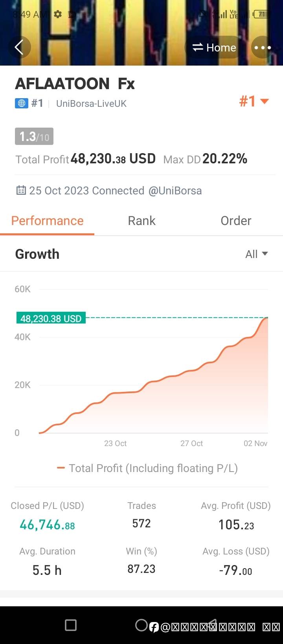Tap the Home switch button
283x644 pixels.
[x=214, y=48]
